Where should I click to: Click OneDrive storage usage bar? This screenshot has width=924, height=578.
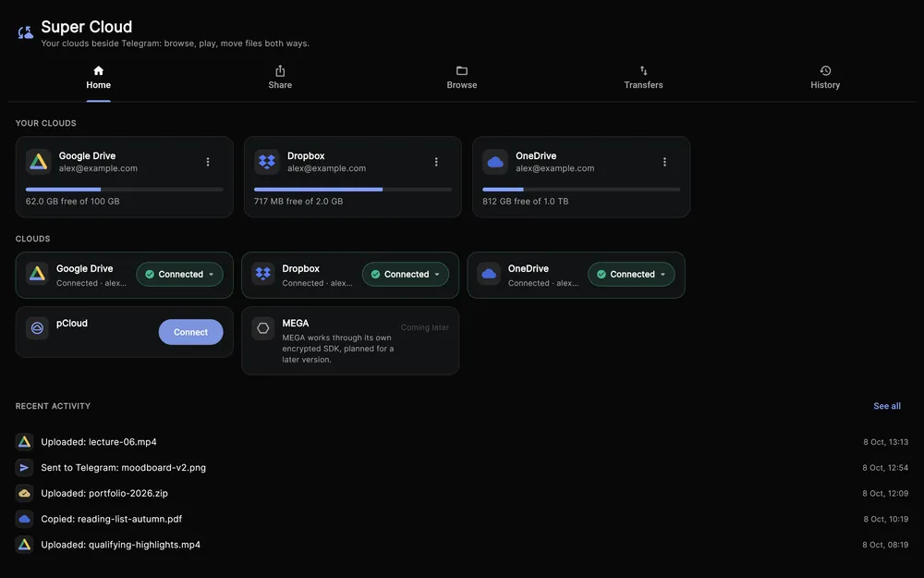click(x=581, y=190)
